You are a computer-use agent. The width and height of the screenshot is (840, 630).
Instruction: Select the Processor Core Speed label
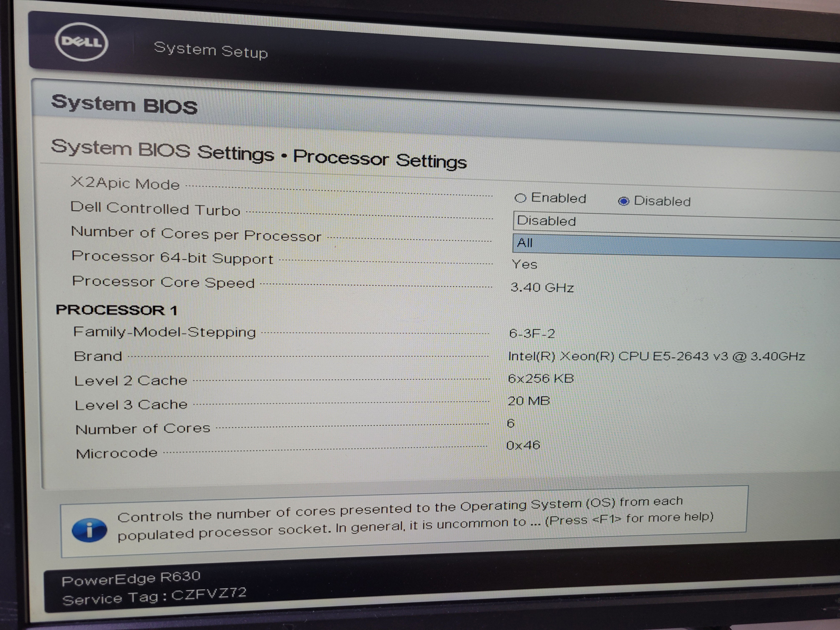coord(163,282)
